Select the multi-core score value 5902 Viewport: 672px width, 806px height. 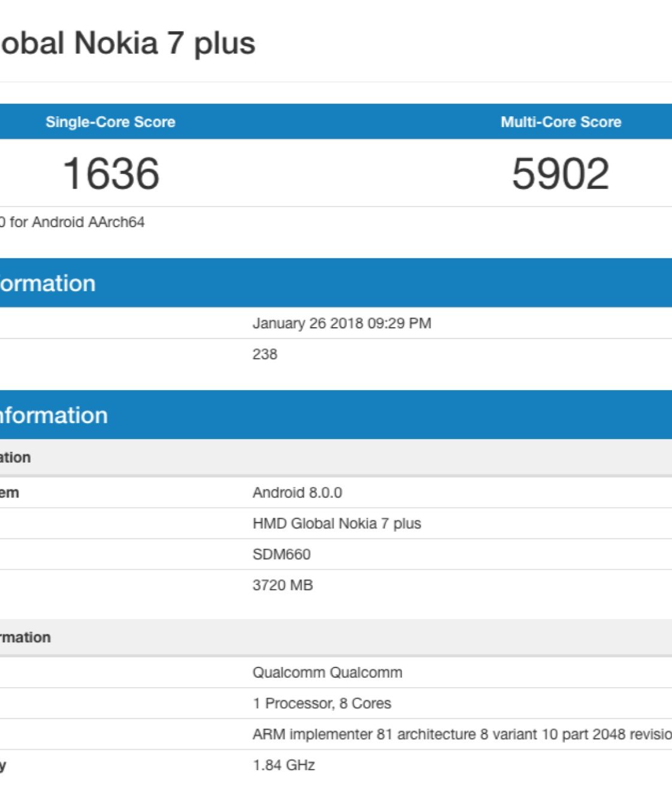coord(561,174)
